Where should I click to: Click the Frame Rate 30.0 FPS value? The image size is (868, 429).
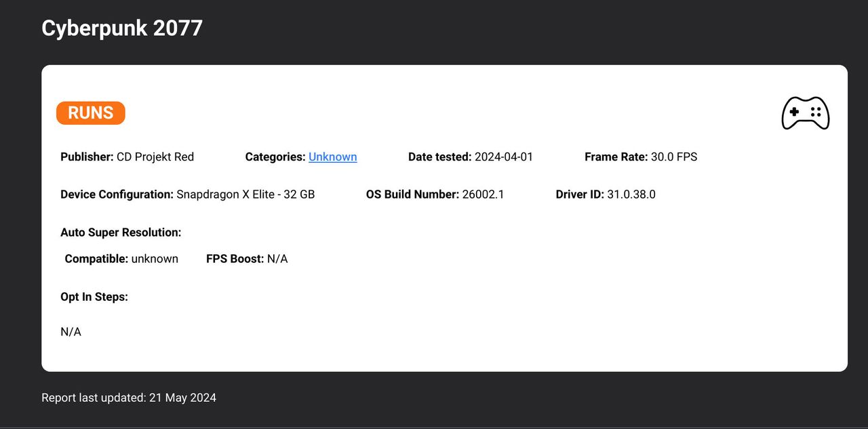[x=674, y=157]
